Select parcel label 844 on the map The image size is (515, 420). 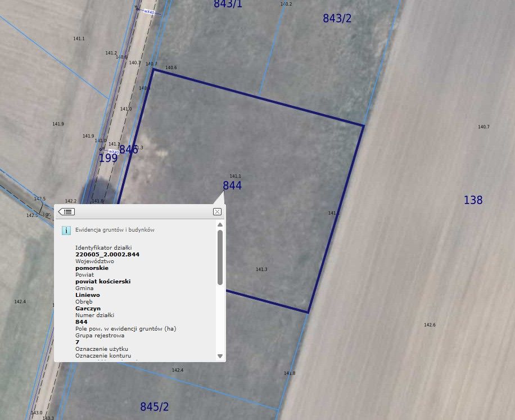coord(232,186)
